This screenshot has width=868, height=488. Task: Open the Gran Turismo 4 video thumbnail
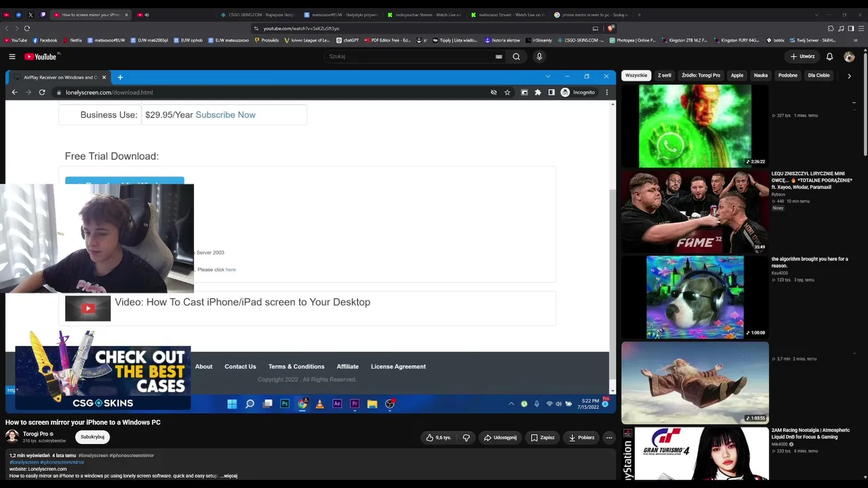695,453
